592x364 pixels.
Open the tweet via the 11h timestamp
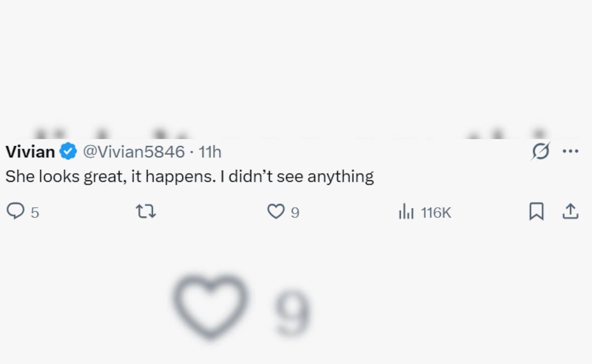pyautogui.click(x=210, y=152)
